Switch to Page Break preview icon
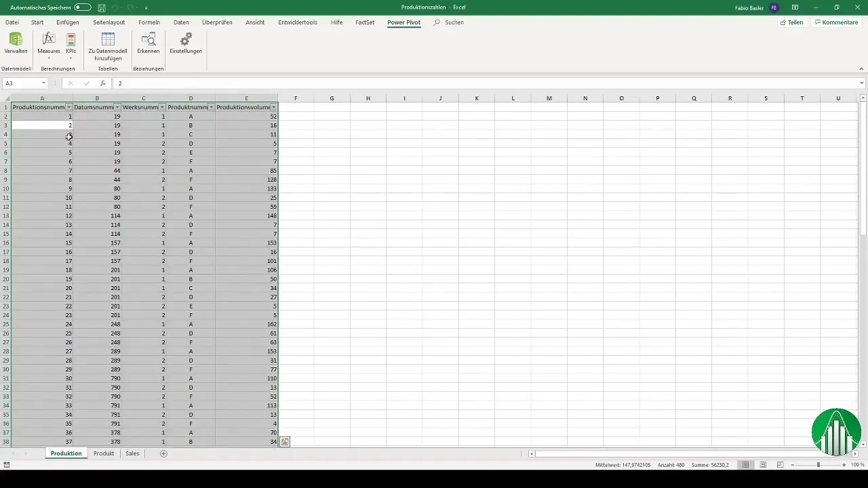 (x=781, y=465)
